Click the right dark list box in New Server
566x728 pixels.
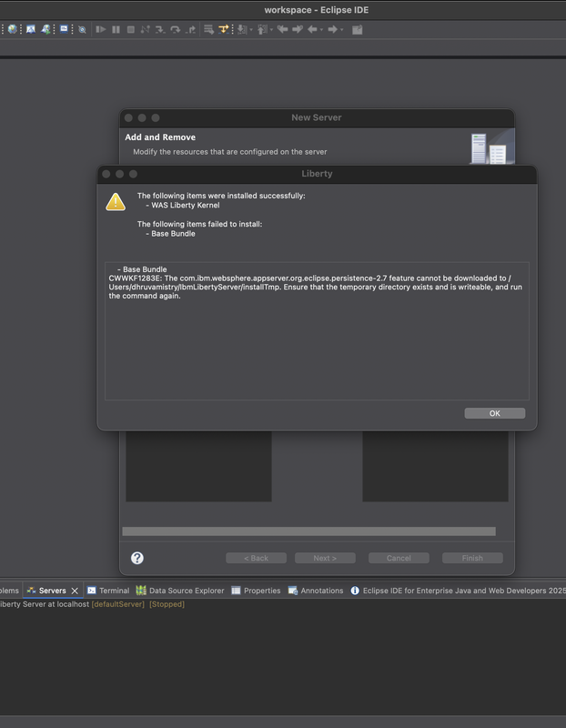(435, 466)
